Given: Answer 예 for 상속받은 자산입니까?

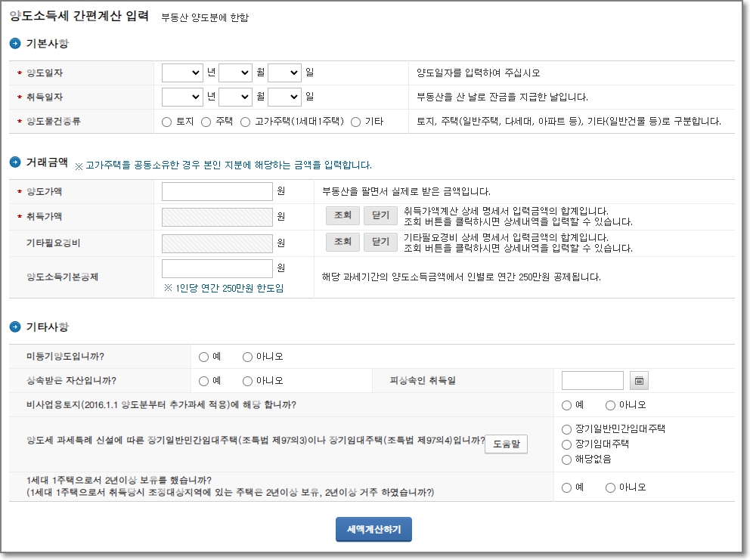Looking at the screenshot, I should tap(204, 381).
